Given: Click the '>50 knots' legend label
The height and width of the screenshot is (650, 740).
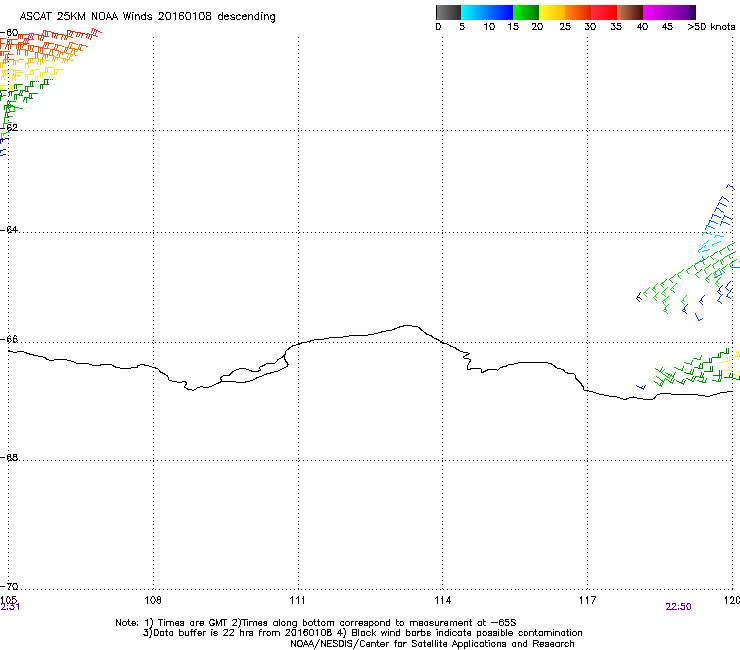Looking at the screenshot, I should click(711, 27).
